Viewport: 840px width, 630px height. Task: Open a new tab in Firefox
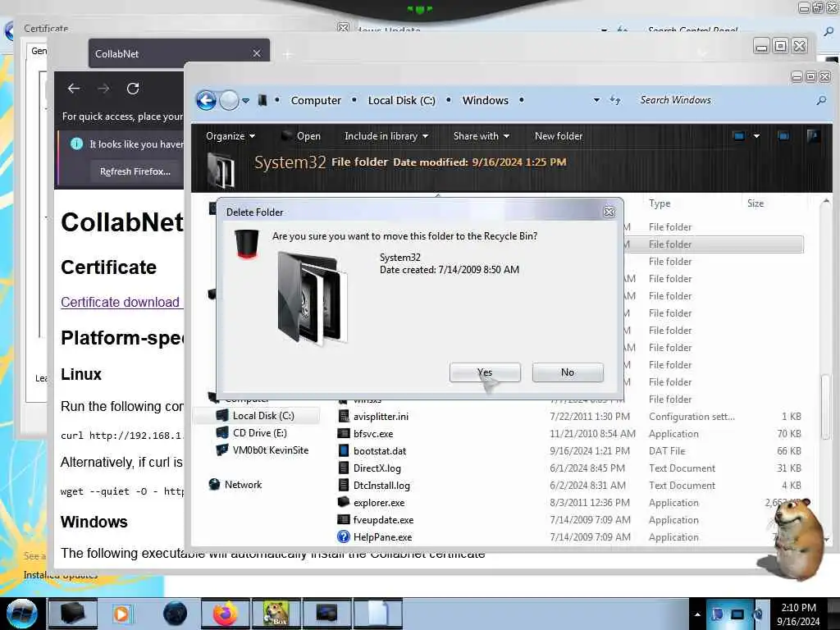point(287,55)
